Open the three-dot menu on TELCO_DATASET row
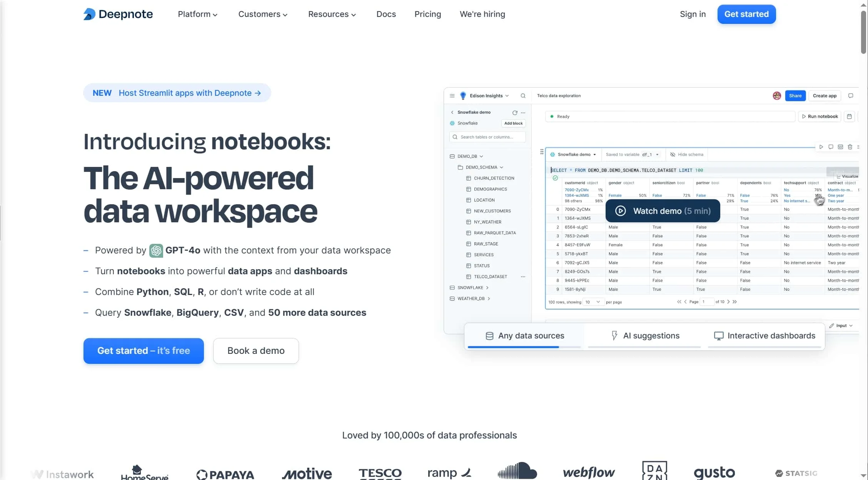This screenshot has height=480, width=868. 523,277
